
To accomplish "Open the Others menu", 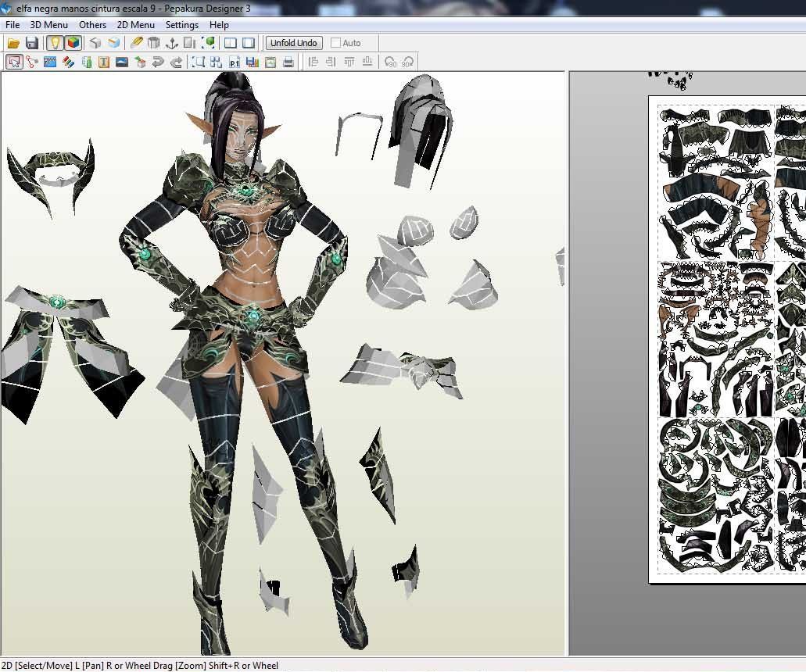I will coord(92,24).
